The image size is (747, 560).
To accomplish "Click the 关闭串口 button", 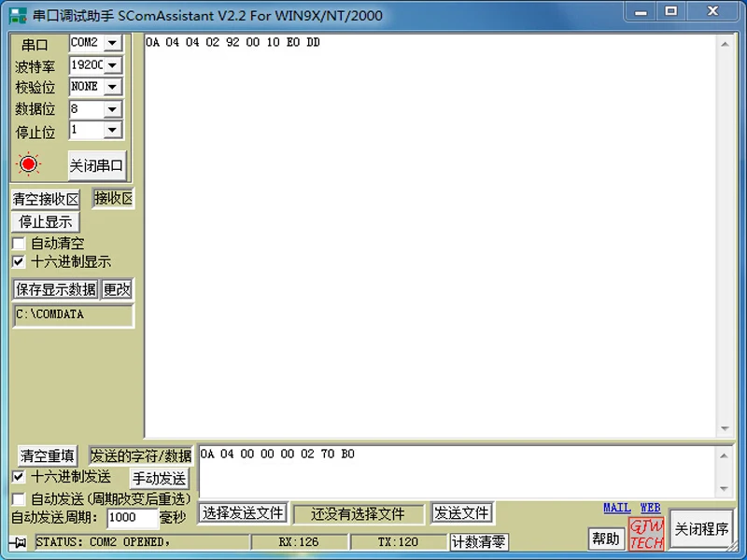I will pos(97,166).
